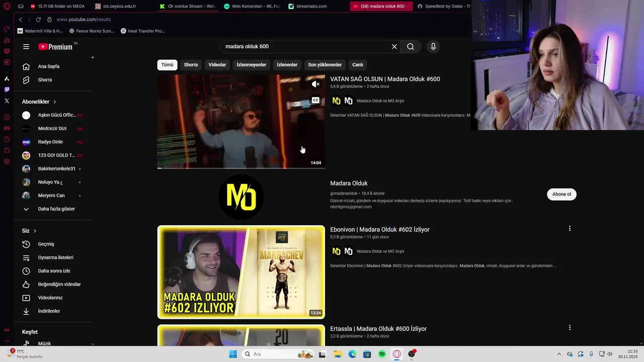Open Opera GX main menu logo
Screen dimensions: 644x362
pos(7,7)
